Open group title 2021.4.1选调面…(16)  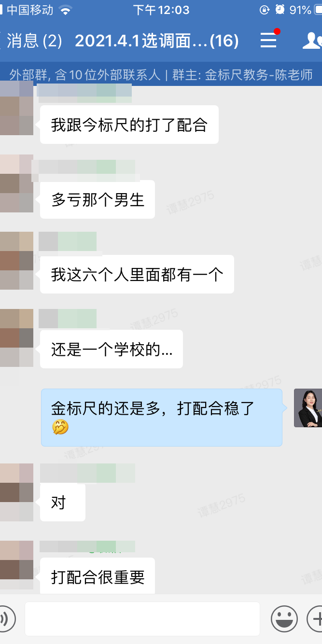point(157,41)
